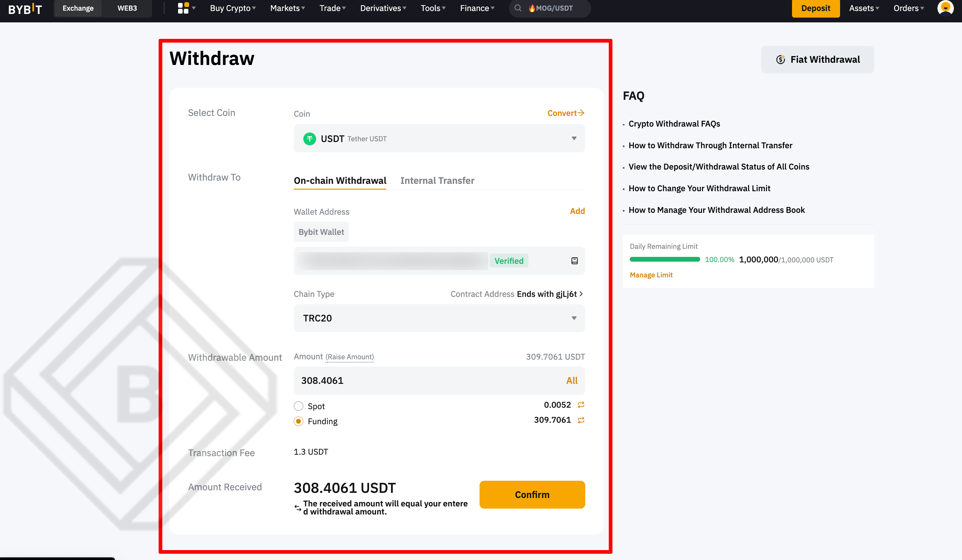Switch to the WEB3 toggle
Image resolution: width=962 pixels, height=560 pixels.
(127, 8)
